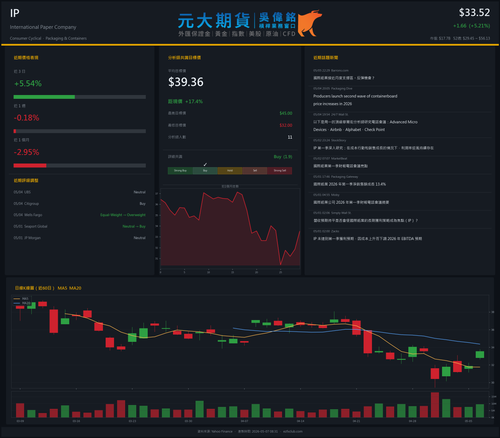This screenshot has height=438, width=500.
Task: Open the Zacks 2026 EBITDA headline
Action: pyautogui.click(x=368, y=239)
